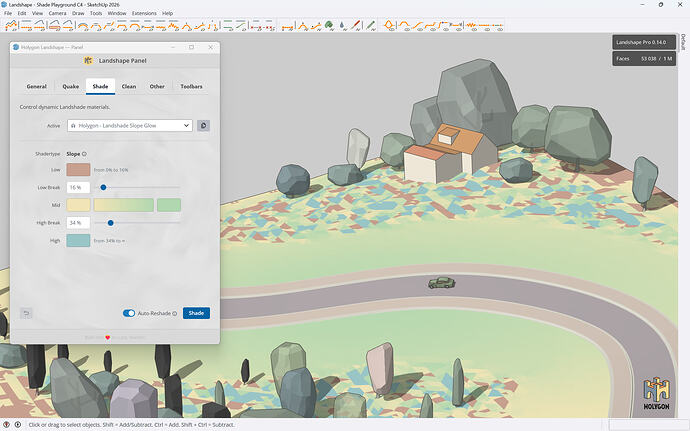Open the Draw menu

pos(78,13)
